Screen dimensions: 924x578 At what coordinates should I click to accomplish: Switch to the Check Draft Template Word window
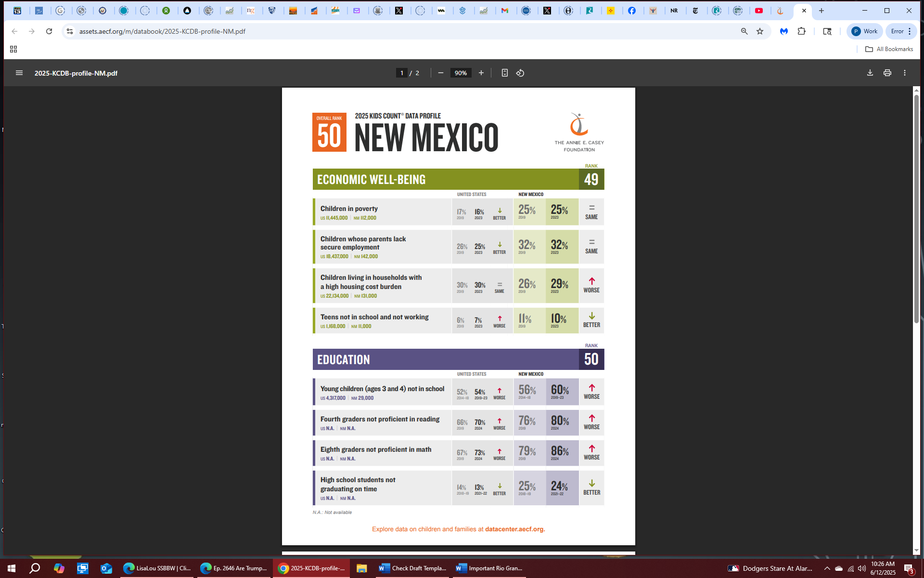pos(412,568)
